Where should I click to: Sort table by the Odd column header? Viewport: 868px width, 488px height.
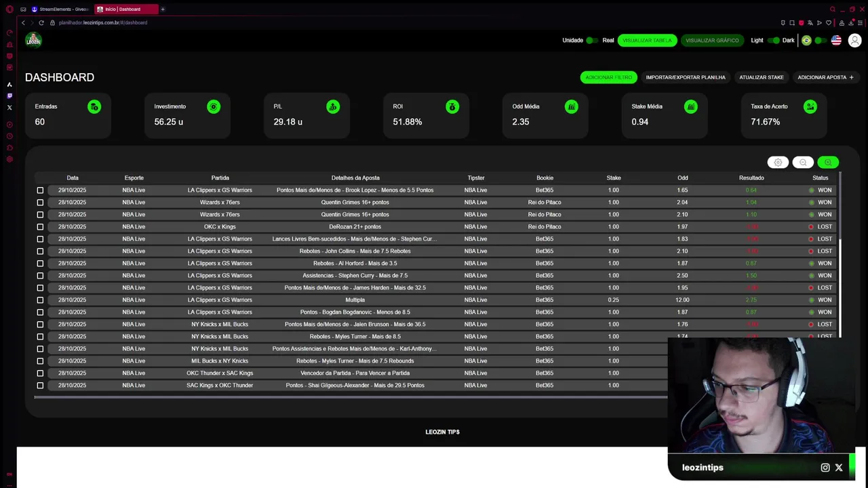[682, 178]
